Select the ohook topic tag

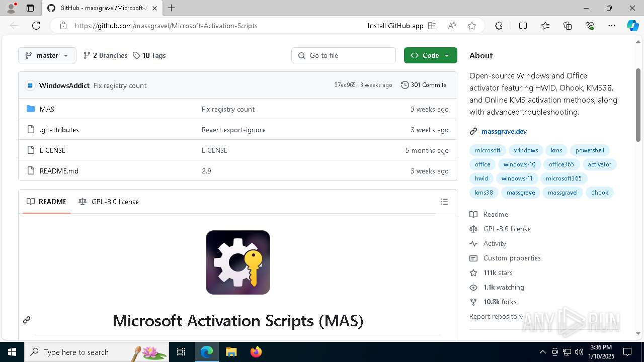coord(600,193)
